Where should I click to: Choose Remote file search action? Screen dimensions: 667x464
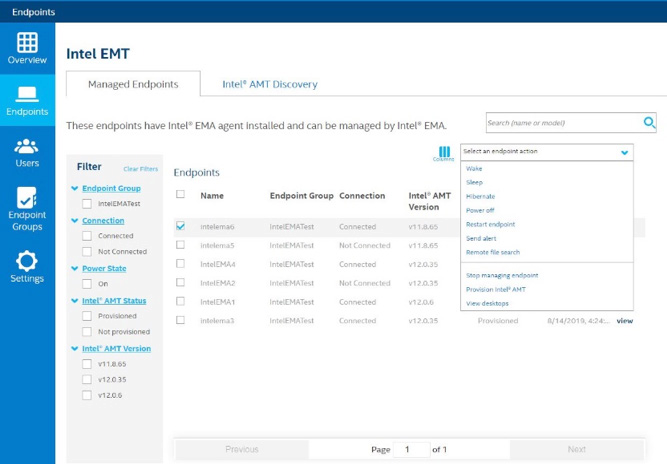(x=493, y=252)
